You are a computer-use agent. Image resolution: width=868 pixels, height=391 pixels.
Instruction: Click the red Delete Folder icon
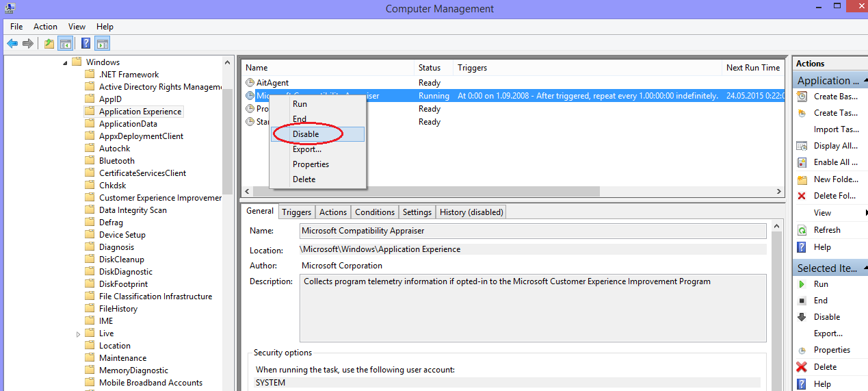click(x=802, y=196)
